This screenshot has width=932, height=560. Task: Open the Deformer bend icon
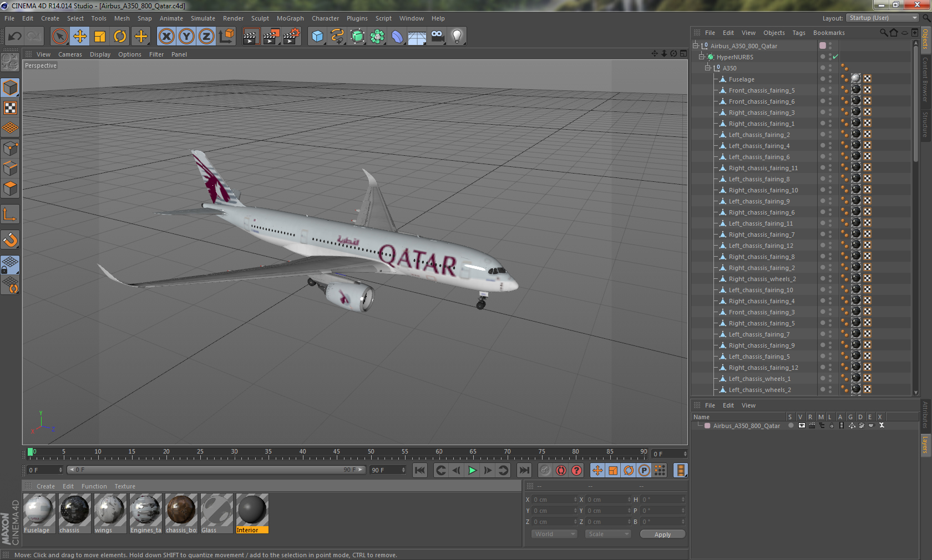tap(398, 37)
